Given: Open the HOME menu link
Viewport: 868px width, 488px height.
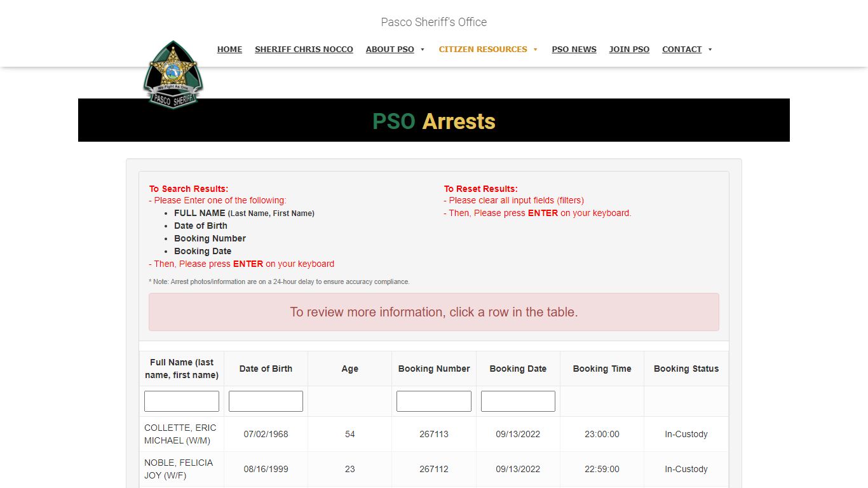Looking at the screenshot, I should [x=229, y=49].
